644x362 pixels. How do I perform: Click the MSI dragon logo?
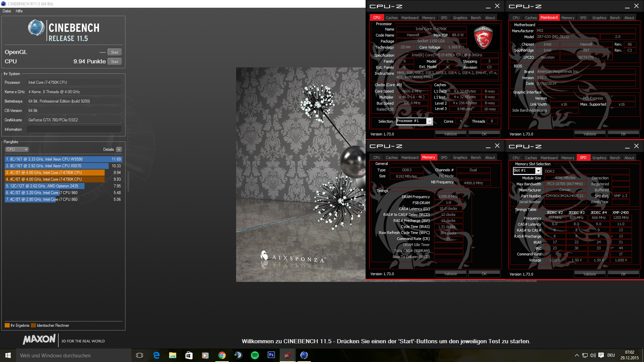[483, 38]
